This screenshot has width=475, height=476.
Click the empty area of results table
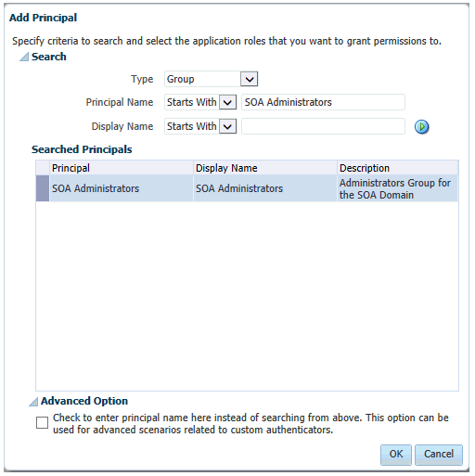pos(247,296)
